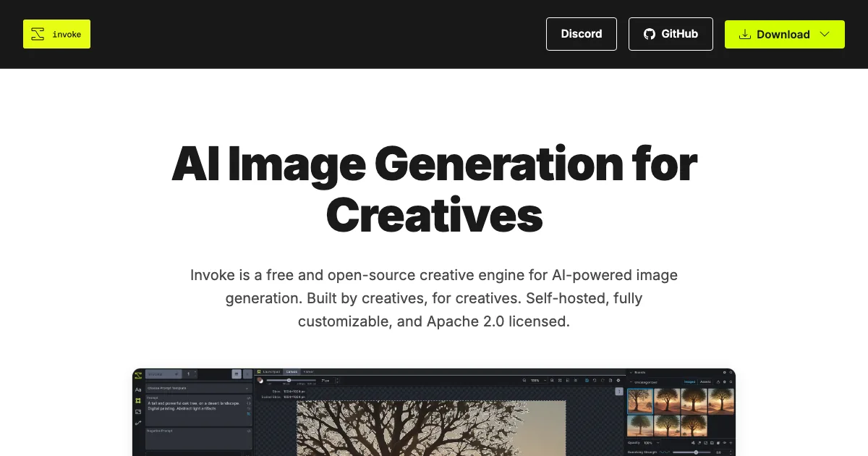Screen dimensions: 868x456
Task: Click the brush color swatch circle
Action: (x=260, y=380)
